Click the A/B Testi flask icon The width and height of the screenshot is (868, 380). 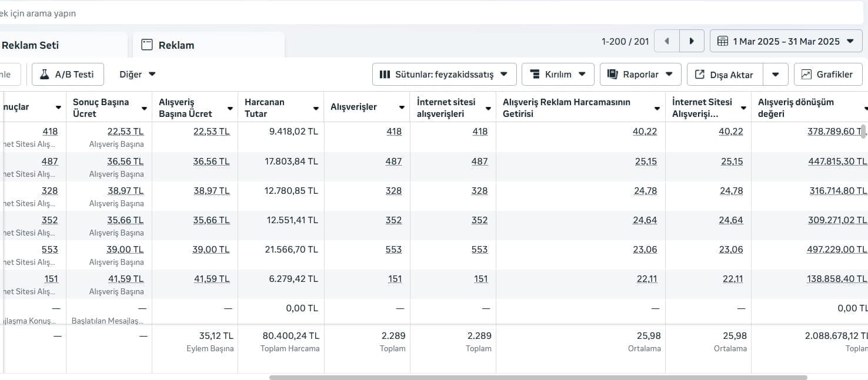(44, 75)
